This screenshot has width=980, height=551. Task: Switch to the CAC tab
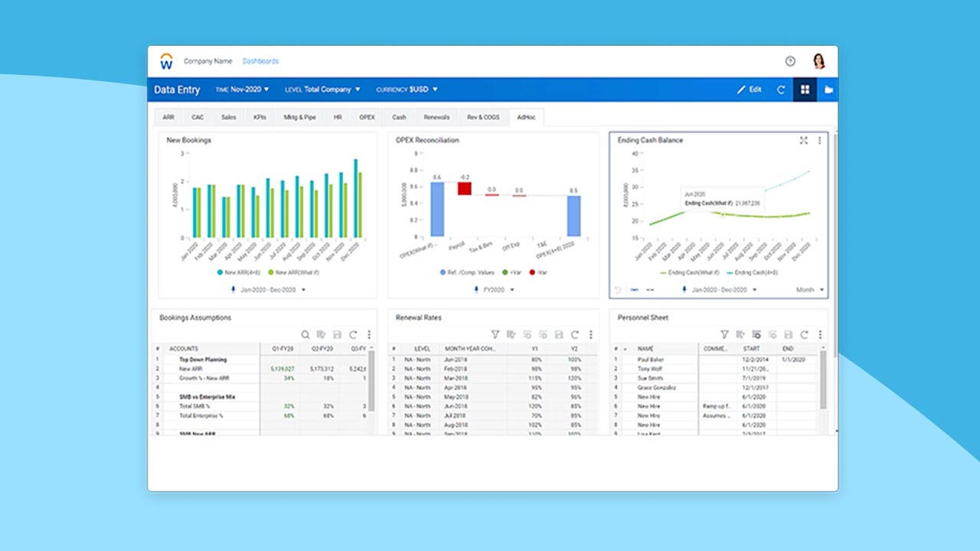coord(198,117)
